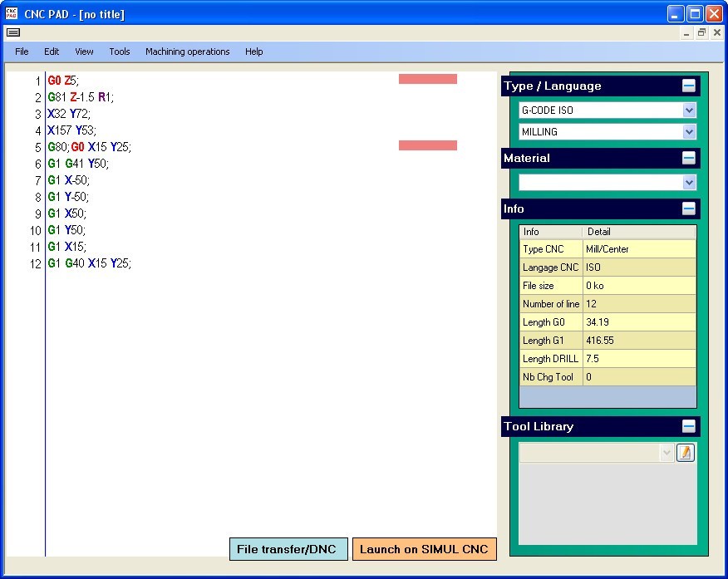Click the red highlight bar beside line 1
The image size is (728, 579).
[x=427, y=78]
